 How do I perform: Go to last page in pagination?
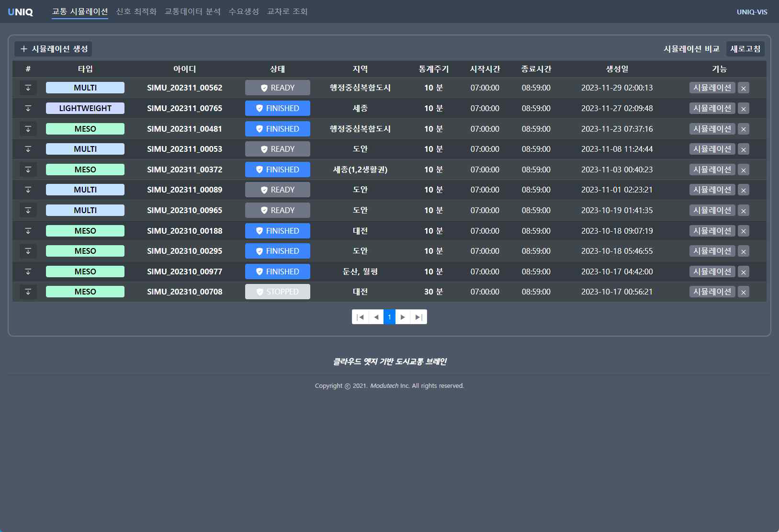point(418,317)
